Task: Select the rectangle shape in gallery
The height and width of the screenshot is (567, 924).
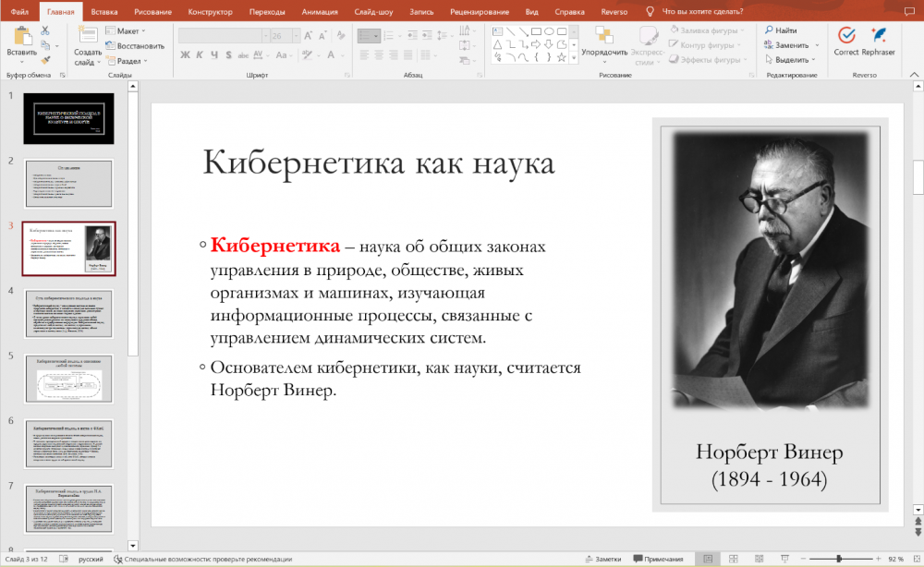Action: (536, 30)
